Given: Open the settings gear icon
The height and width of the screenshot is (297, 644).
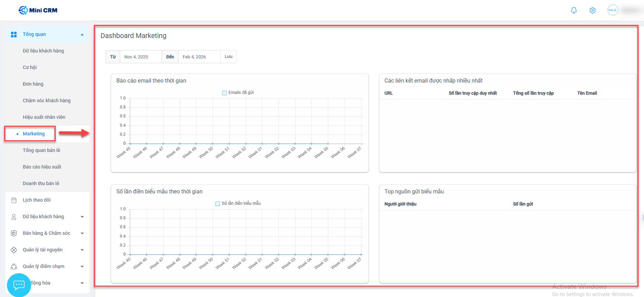Looking at the screenshot, I should point(593,10).
